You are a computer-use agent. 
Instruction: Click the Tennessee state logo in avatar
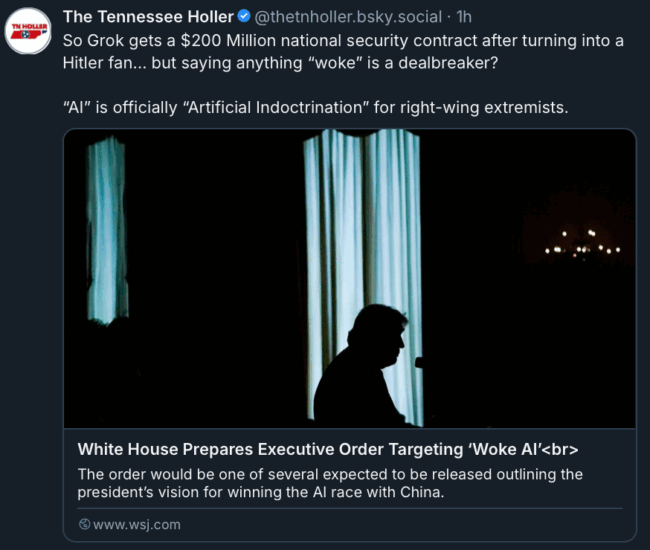28,31
